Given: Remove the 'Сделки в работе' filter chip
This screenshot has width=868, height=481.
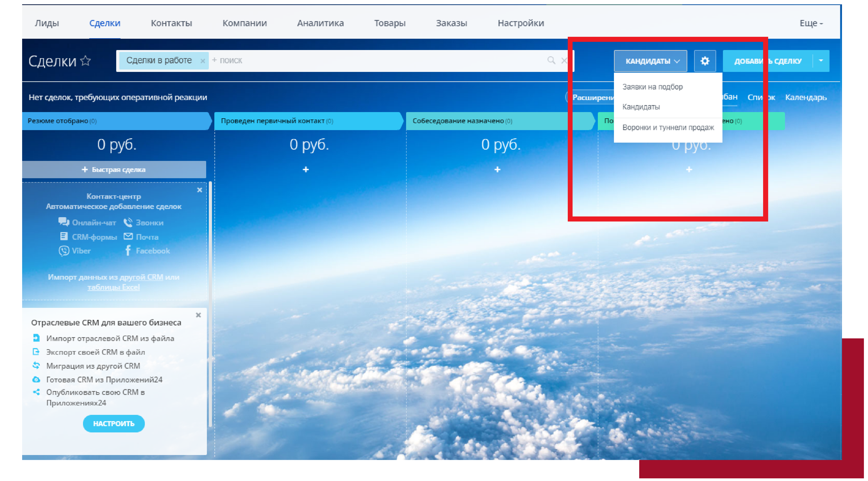Looking at the screenshot, I should [203, 61].
